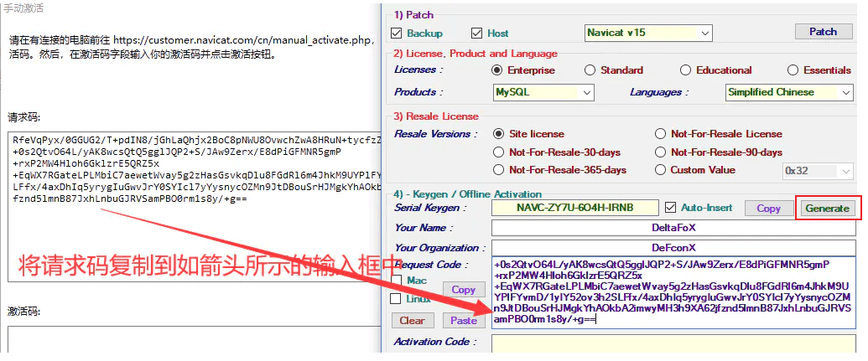Select Custom Value resale option
This screenshot has height=361, width=868.
(x=661, y=170)
